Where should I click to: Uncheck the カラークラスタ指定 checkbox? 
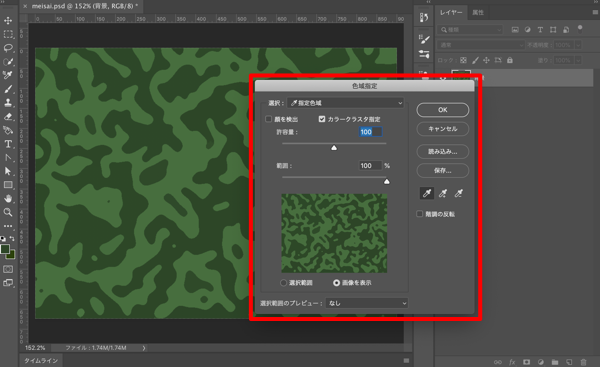(x=322, y=119)
